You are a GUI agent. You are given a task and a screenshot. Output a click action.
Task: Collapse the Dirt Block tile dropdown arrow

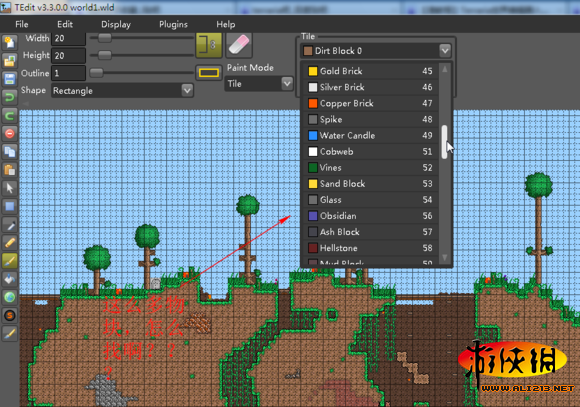click(x=445, y=50)
